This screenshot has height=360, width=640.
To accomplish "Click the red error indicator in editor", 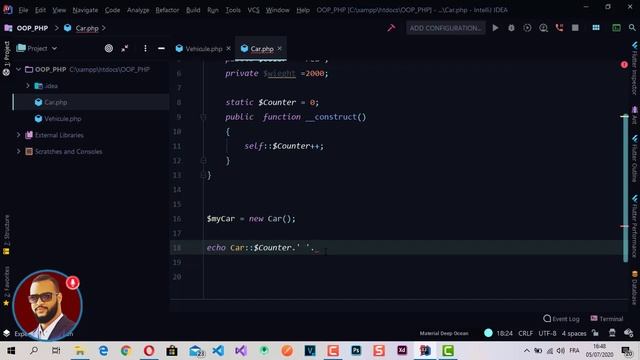I will 624,64.
